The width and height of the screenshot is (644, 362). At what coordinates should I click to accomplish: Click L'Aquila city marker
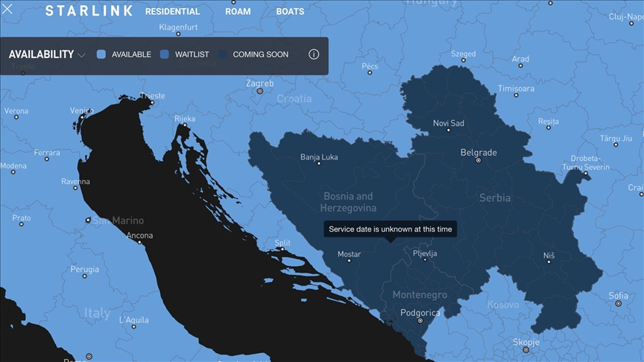(x=134, y=327)
